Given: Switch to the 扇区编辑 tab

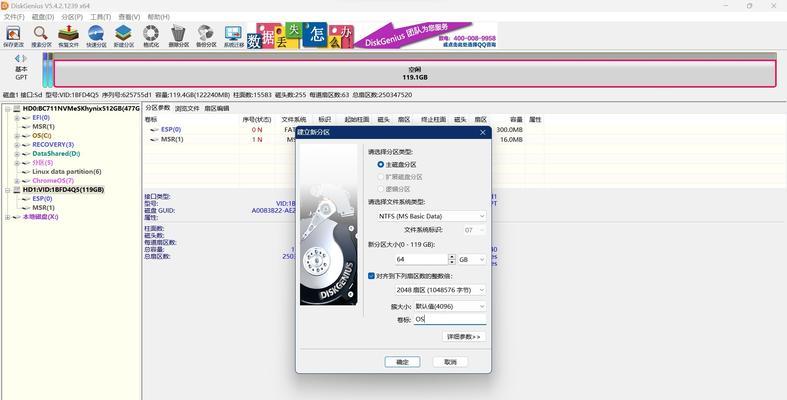Looking at the screenshot, I should click(x=216, y=108).
